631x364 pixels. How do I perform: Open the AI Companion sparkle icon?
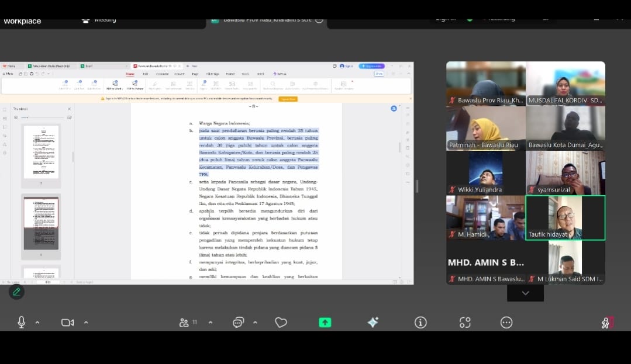(373, 323)
